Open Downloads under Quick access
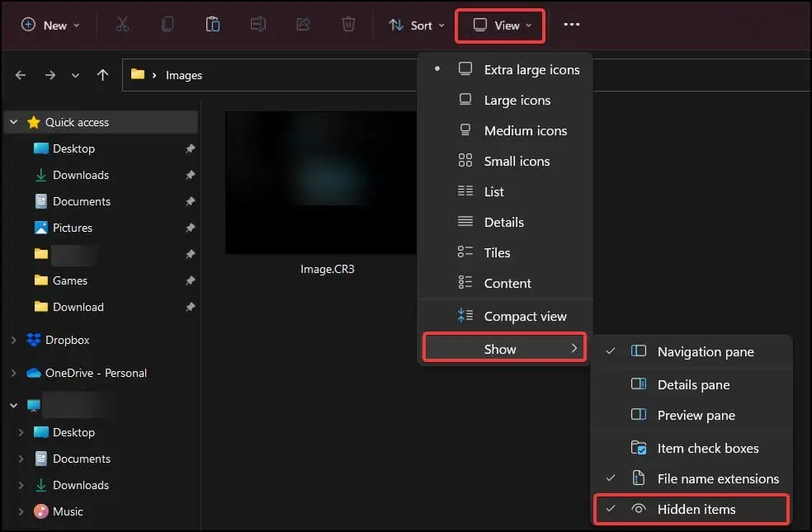Screen dimensions: 812x532 click(x=81, y=175)
